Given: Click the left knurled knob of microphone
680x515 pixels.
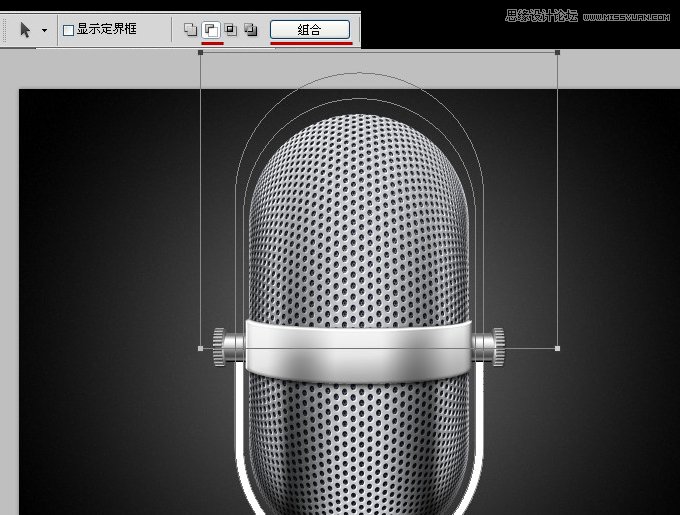Looking at the screenshot, I should click(219, 347).
